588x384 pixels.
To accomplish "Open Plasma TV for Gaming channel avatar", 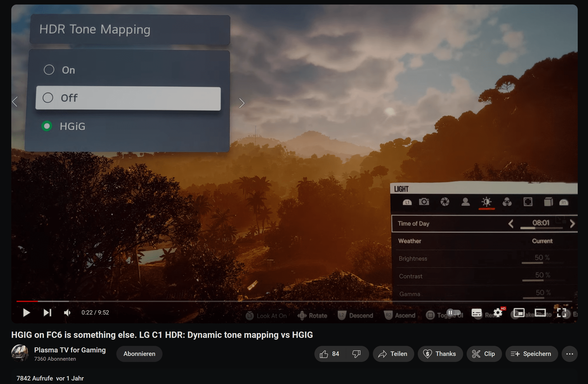I will (x=20, y=353).
